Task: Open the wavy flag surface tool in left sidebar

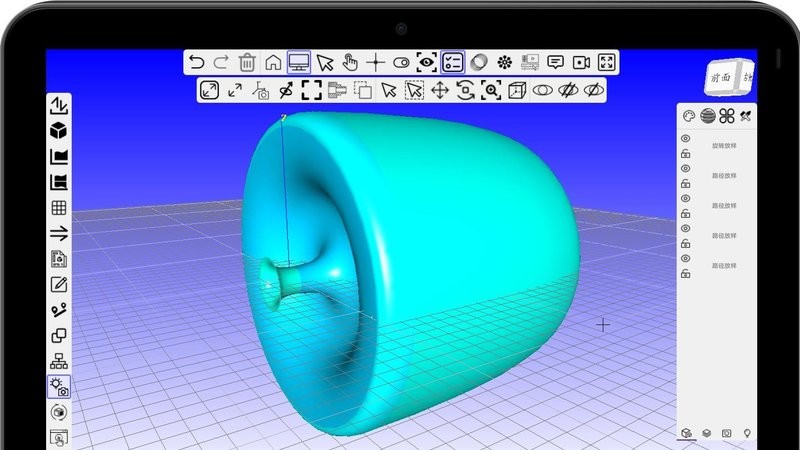Action: point(59,182)
